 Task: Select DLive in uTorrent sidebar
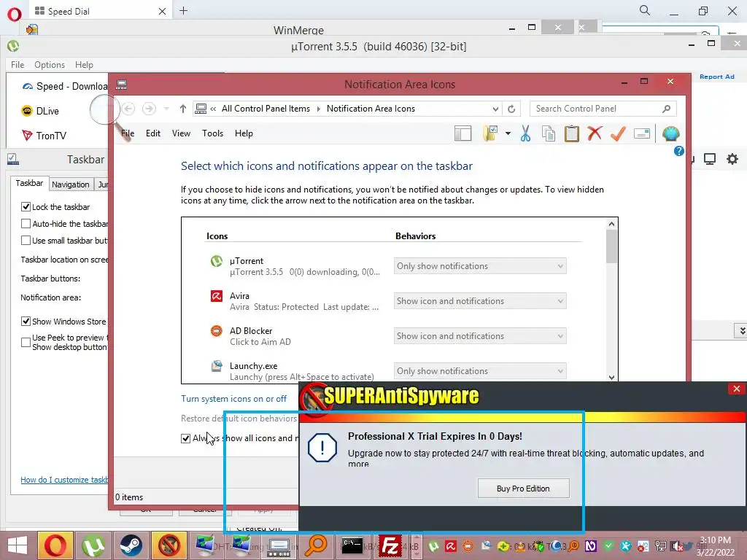point(47,111)
